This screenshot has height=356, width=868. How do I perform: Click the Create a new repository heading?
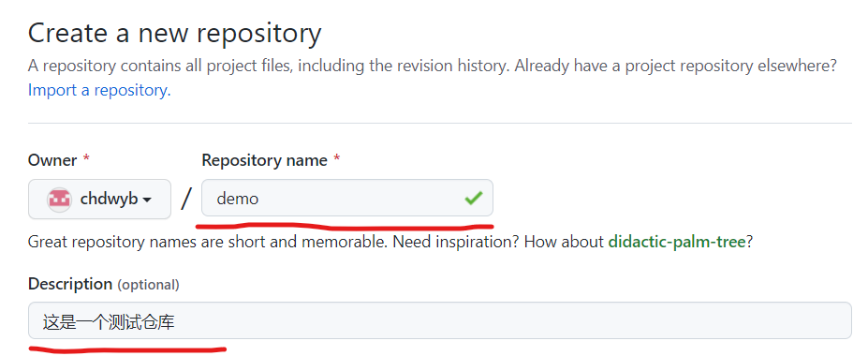(x=174, y=33)
